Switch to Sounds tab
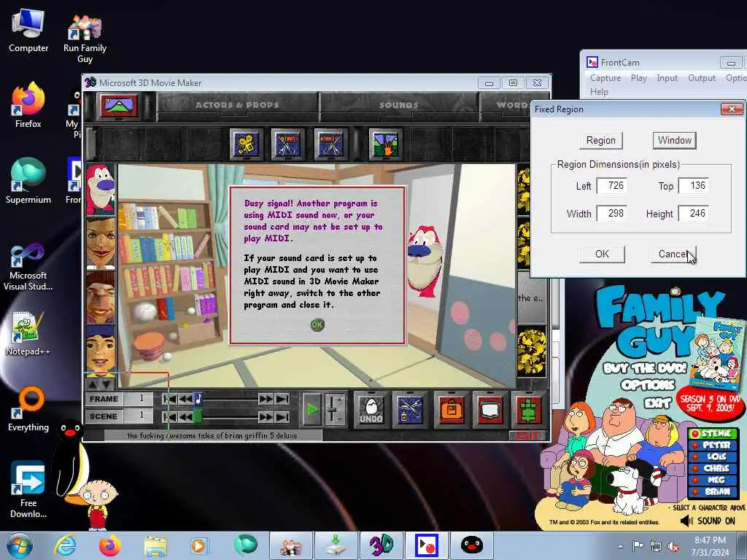 399,105
